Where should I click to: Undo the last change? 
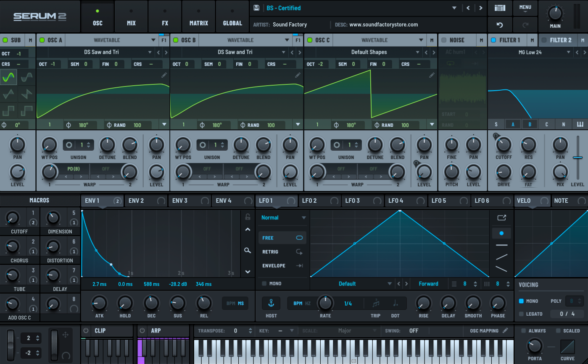click(x=500, y=25)
